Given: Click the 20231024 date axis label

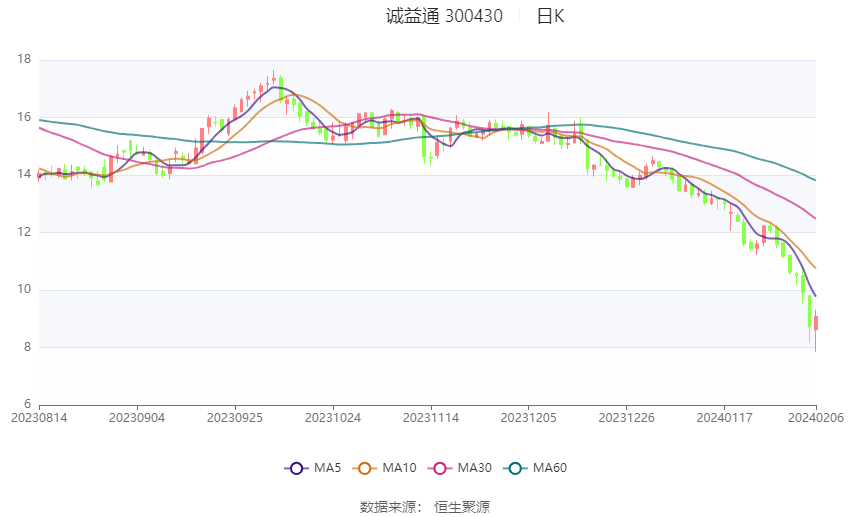Looking at the screenshot, I should click(333, 418).
